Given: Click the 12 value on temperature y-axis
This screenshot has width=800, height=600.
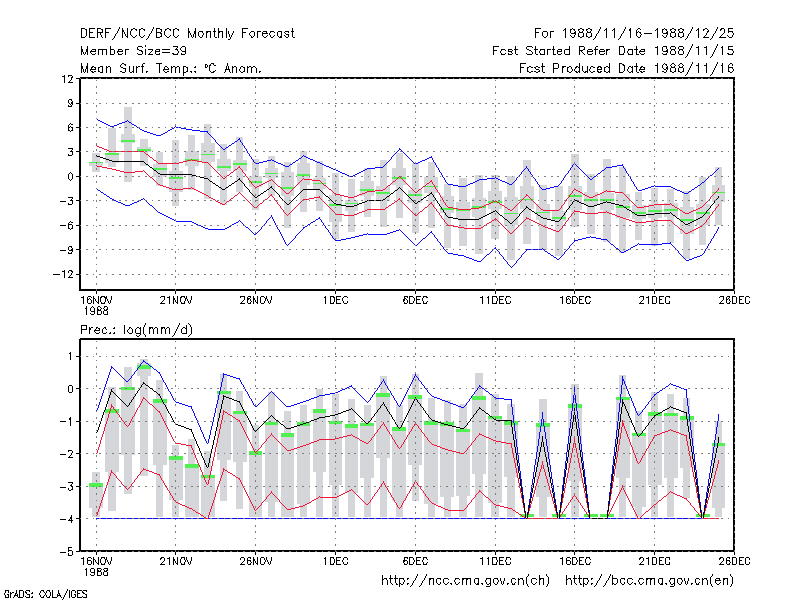Looking at the screenshot, I should (x=67, y=79).
